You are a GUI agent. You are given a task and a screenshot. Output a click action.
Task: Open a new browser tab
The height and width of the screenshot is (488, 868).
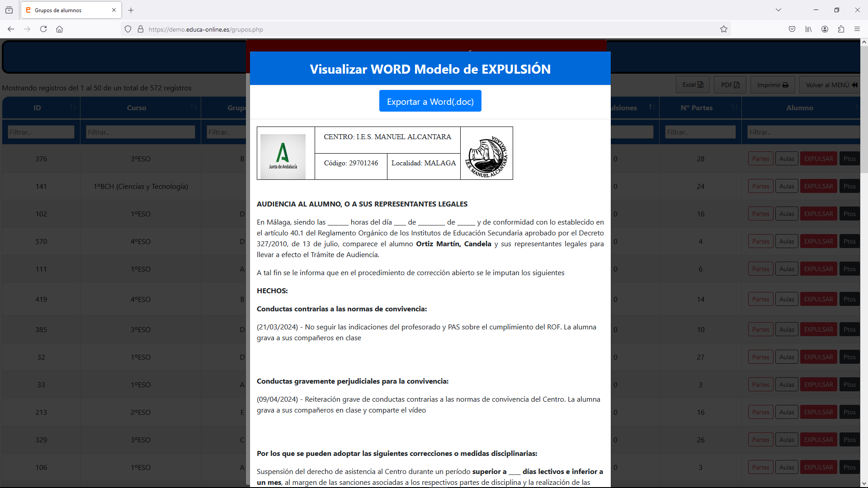point(131,10)
